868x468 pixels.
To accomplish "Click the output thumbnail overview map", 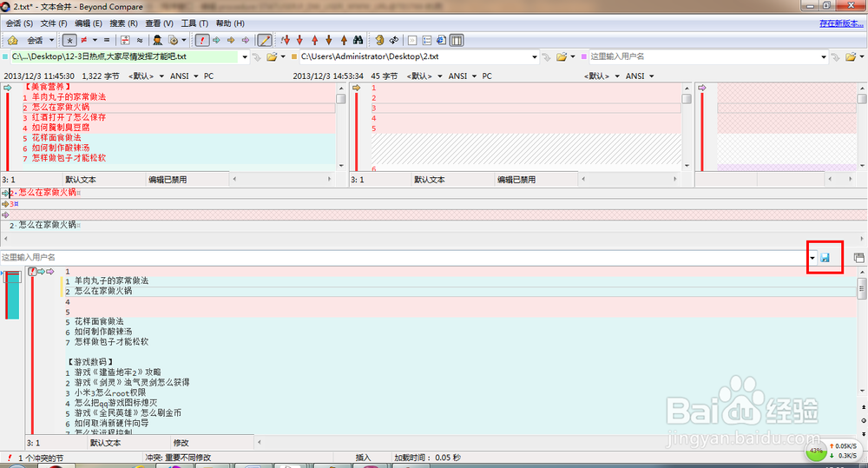I will (12, 295).
